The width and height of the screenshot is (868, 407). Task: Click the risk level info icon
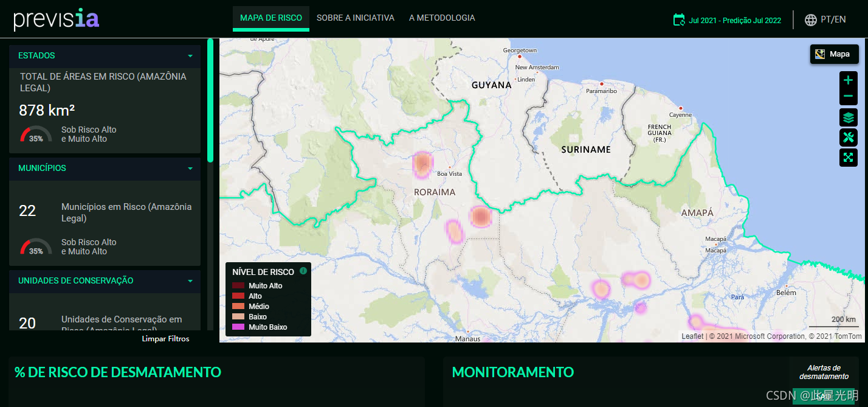[303, 271]
